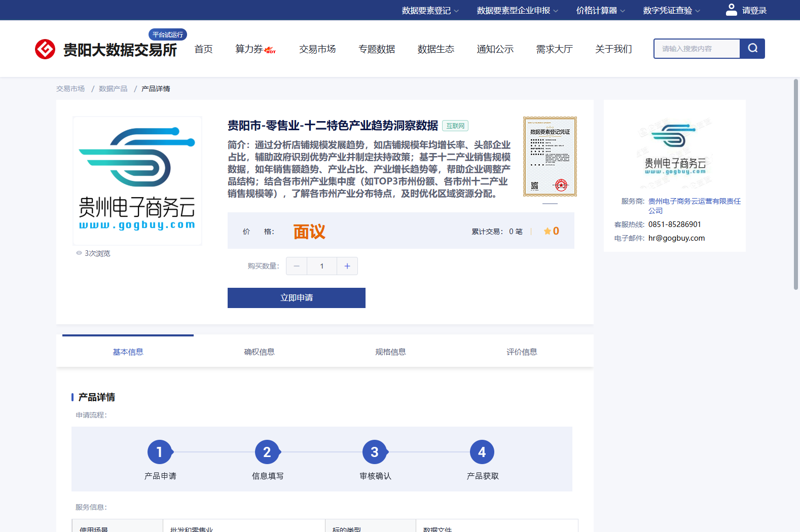
Task: Open the 关于我们 nav item
Action: click(x=614, y=49)
